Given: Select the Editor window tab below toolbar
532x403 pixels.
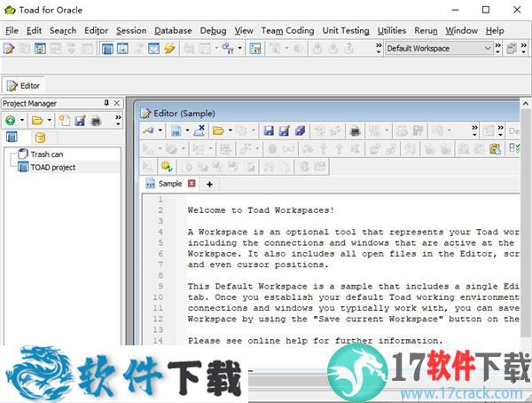Looking at the screenshot, I should click(23, 85).
